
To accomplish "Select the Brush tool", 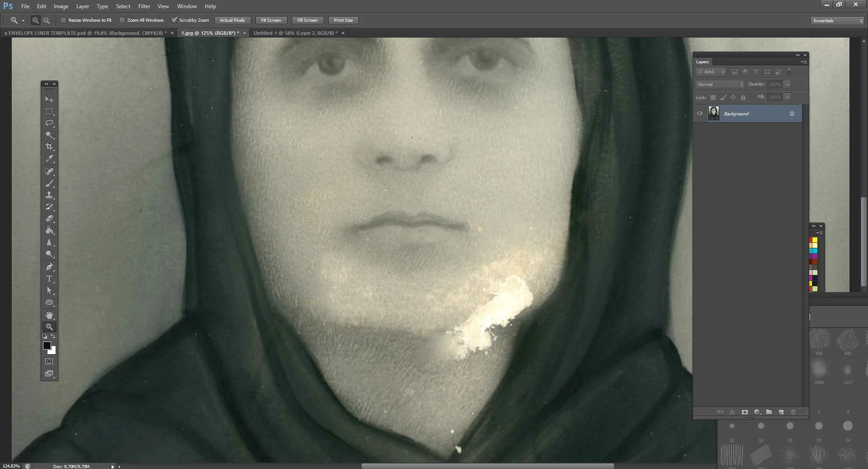I will 49,183.
